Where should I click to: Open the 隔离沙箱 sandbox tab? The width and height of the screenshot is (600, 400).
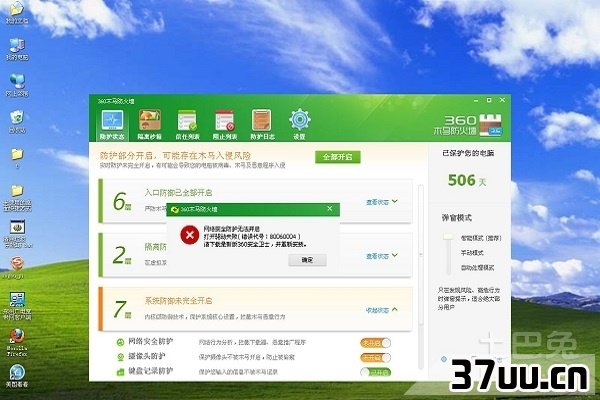(149, 125)
